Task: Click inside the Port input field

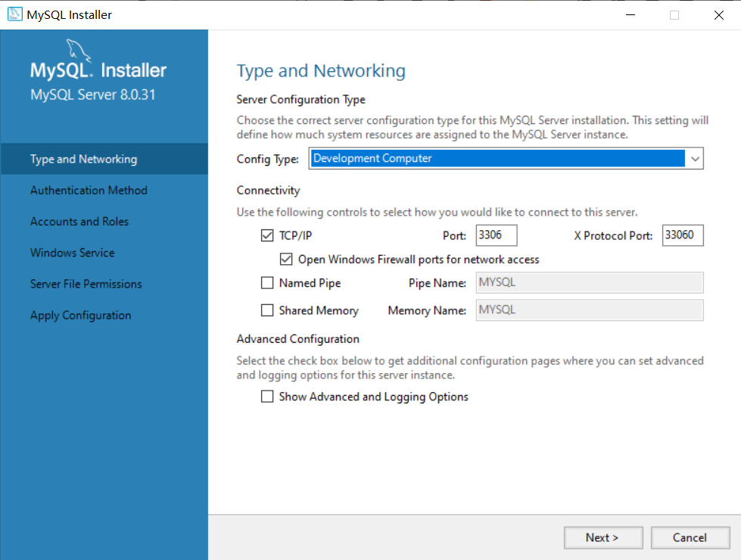Action: point(496,235)
